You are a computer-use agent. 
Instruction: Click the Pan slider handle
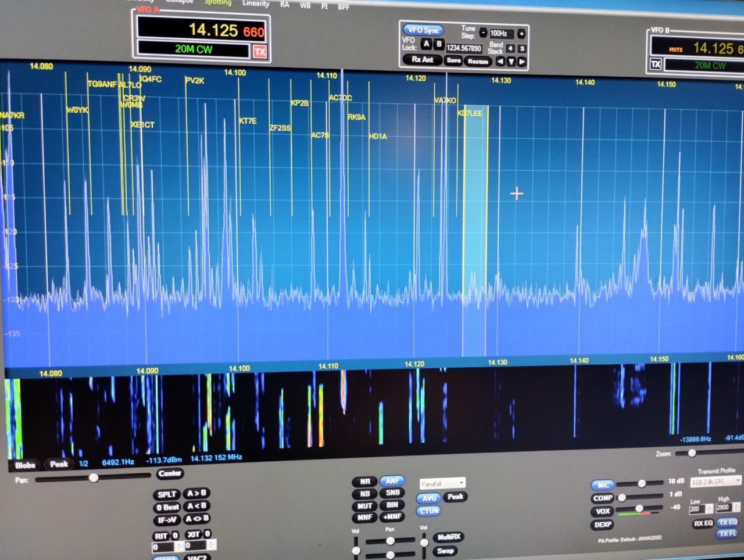(x=93, y=478)
